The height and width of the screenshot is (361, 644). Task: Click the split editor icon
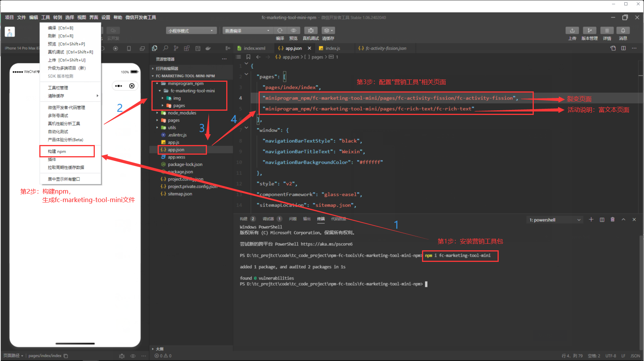(623, 48)
